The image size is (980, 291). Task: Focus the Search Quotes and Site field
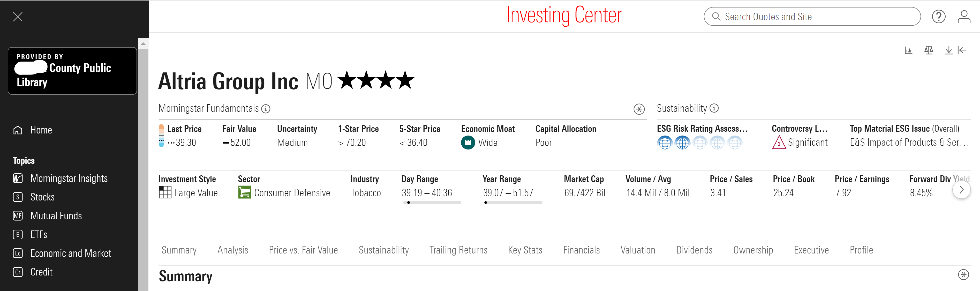(812, 17)
